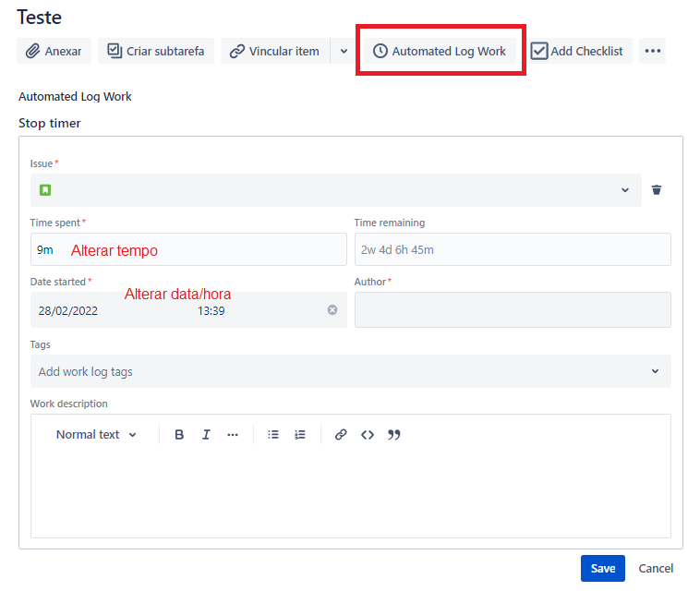Click the Time spent input field
Image resolution: width=700 pixels, height=603 pixels.
[x=188, y=249]
